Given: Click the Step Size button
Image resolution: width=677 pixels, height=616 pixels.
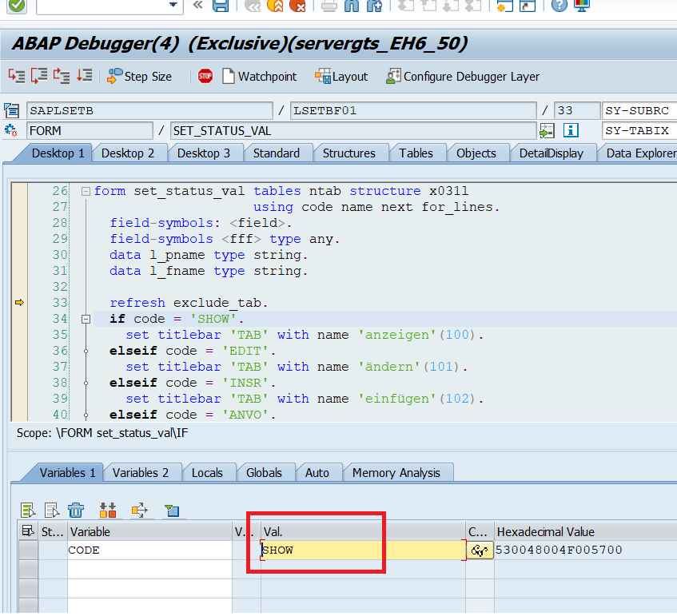Looking at the screenshot, I should tap(139, 76).
